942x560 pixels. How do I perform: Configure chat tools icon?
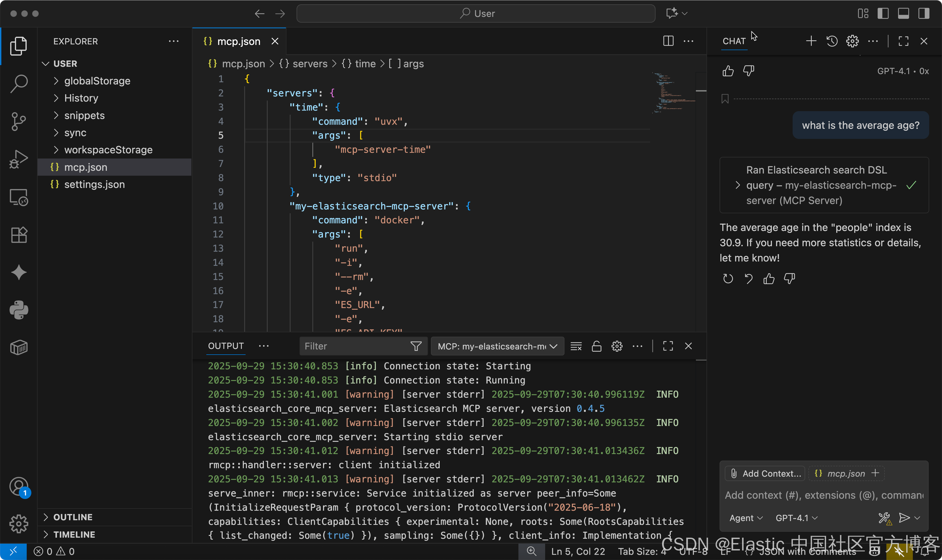(x=884, y=518)
